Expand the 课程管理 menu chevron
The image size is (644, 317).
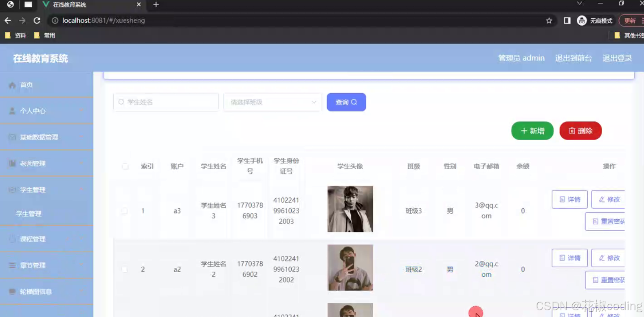click(81, 239)
